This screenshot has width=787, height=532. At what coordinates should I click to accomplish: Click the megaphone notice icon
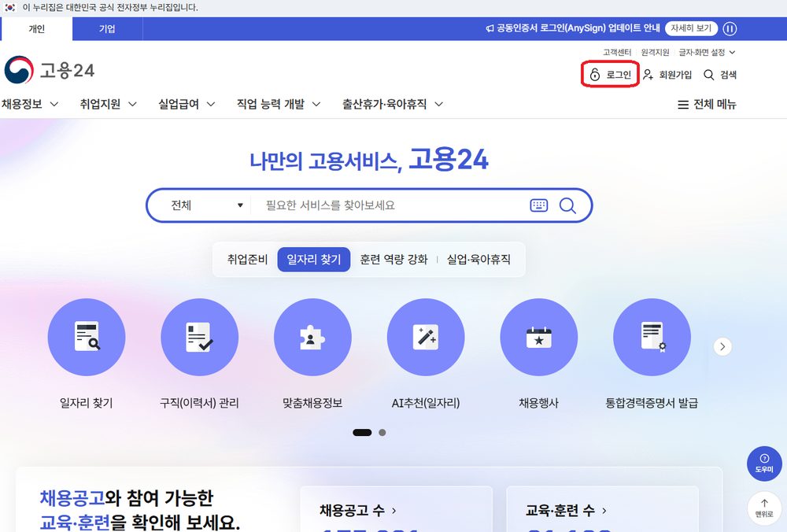click(490, 28)
